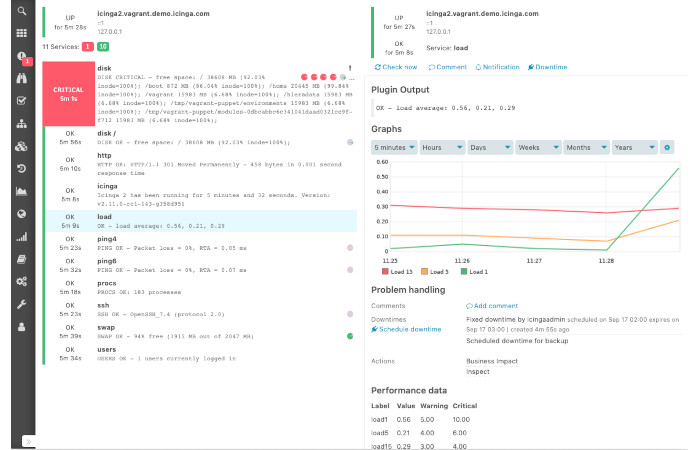Open the Years graph range dropdown

[634, 147]
